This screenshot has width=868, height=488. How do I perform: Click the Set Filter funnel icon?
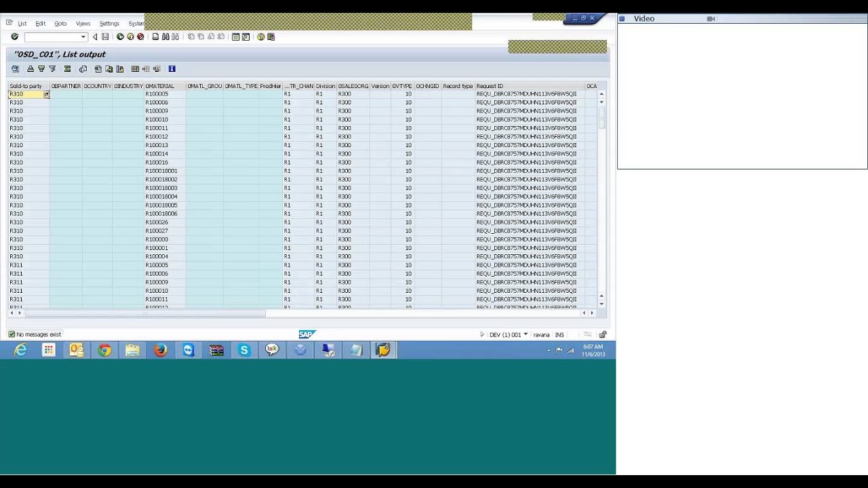pos(52,68)
